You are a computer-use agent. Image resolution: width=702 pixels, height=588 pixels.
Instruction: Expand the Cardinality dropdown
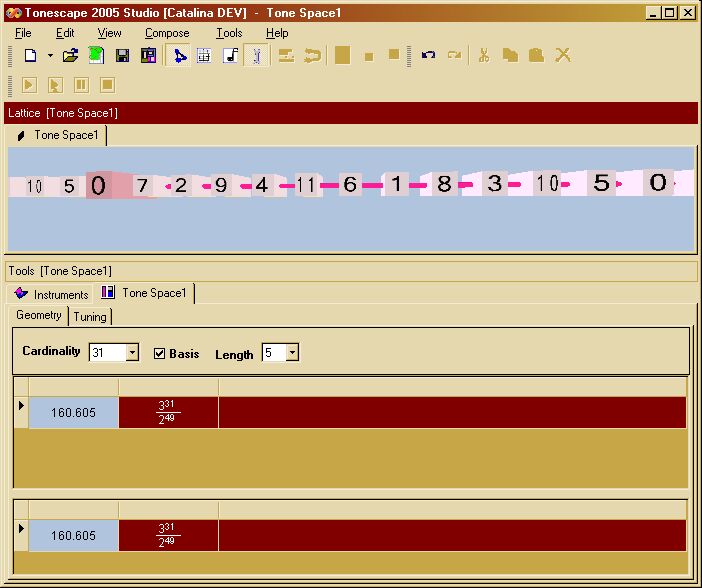pyautogui.click(x=132, y=352)
